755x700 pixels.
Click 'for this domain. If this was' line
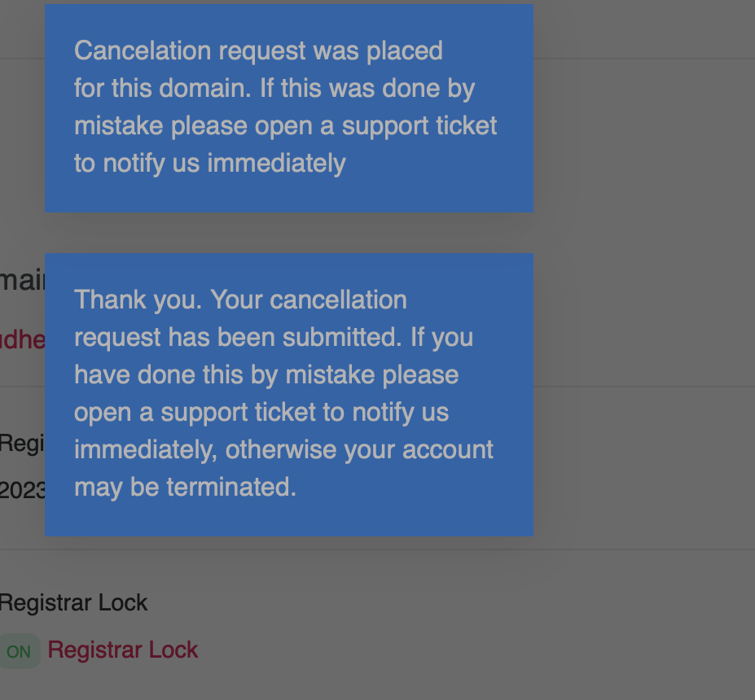click(x=274, y=88)
